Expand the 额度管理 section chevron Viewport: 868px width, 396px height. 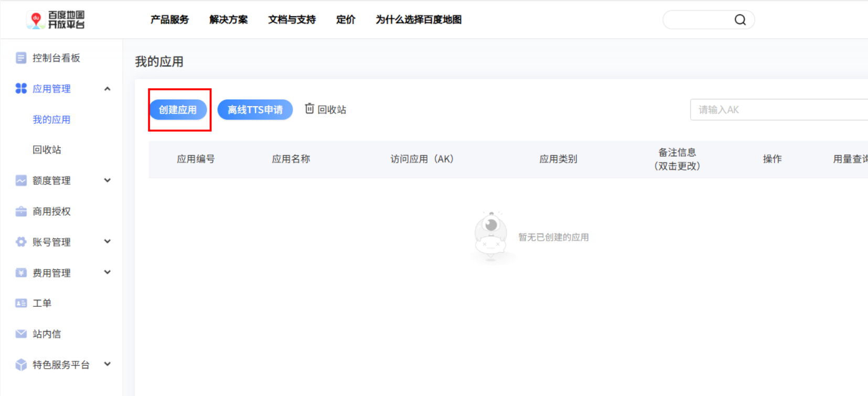tap(108, 180)
